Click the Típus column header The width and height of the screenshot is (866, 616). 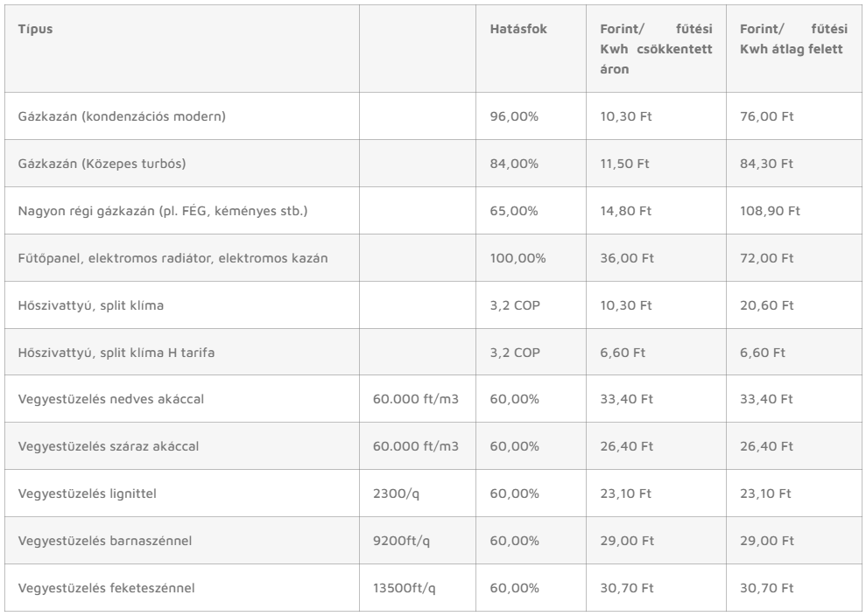click(35, 29)
